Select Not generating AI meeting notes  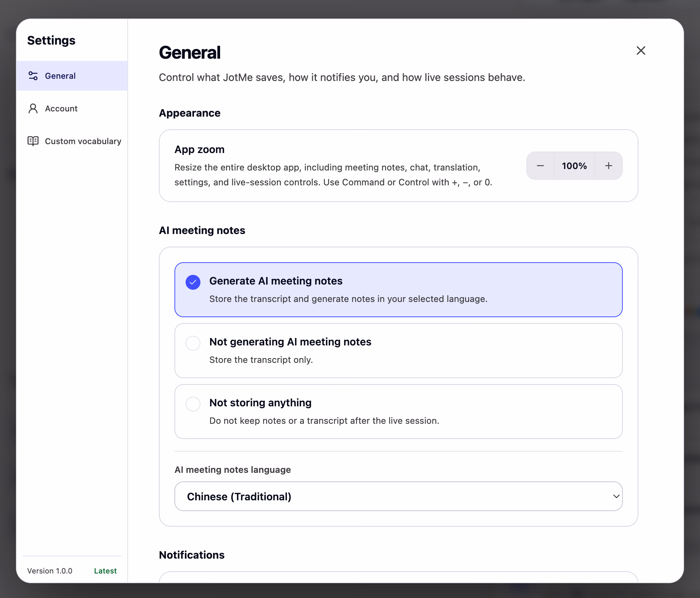399,351
